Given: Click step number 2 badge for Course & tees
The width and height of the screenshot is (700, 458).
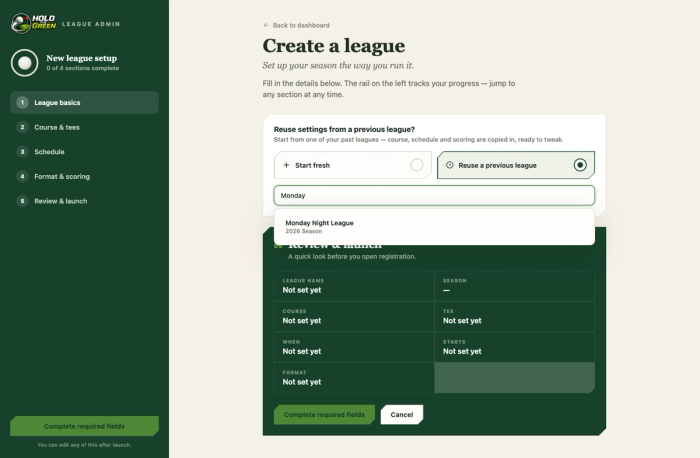Looking at the screenshot, I should click(22, 127).
